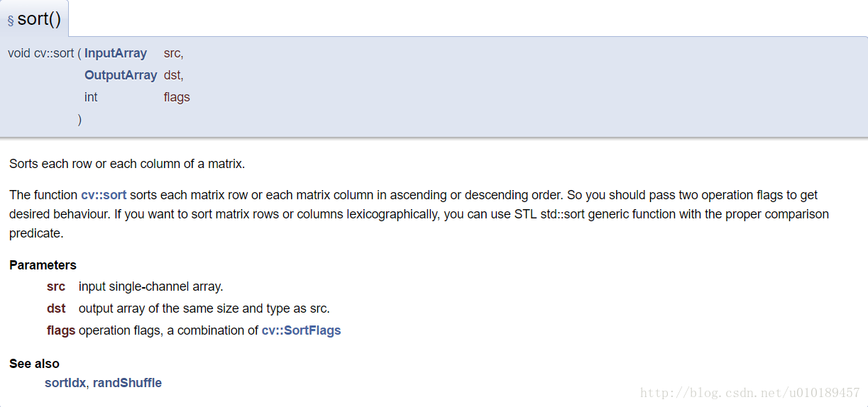The height and width of the screenshot is (407, 868).
Task: Open the cv::SortFlags link
Action: (x=301, y=330)
